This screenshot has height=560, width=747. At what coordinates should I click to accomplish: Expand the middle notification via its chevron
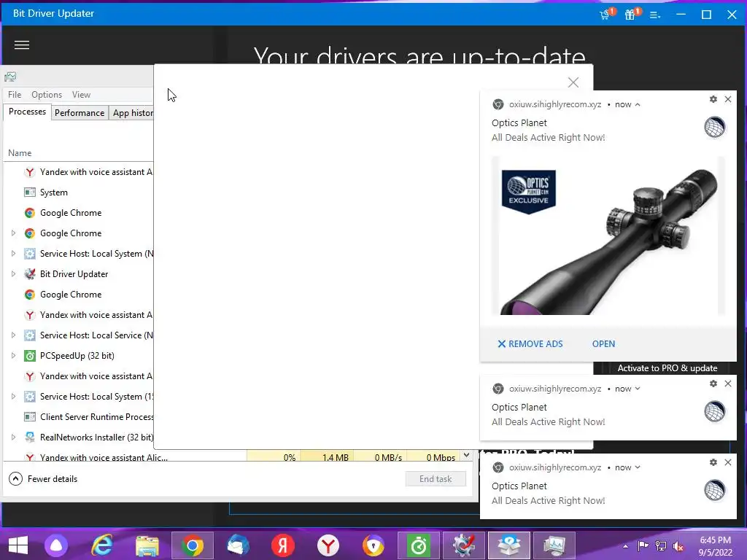coord(638,389)
